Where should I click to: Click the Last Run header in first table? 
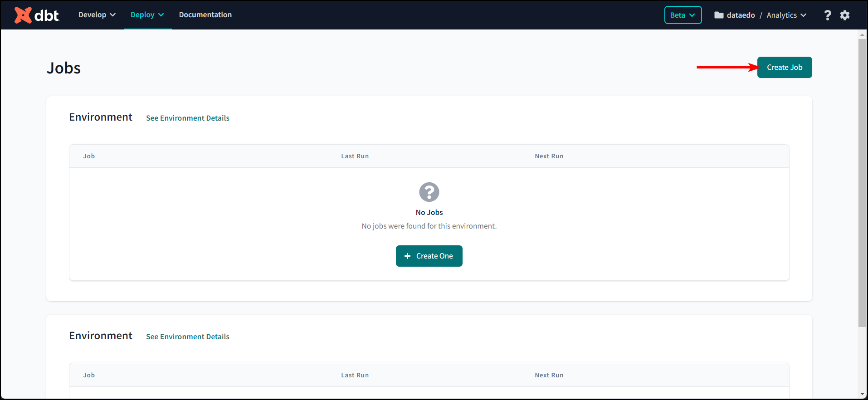tap(355, 156)
